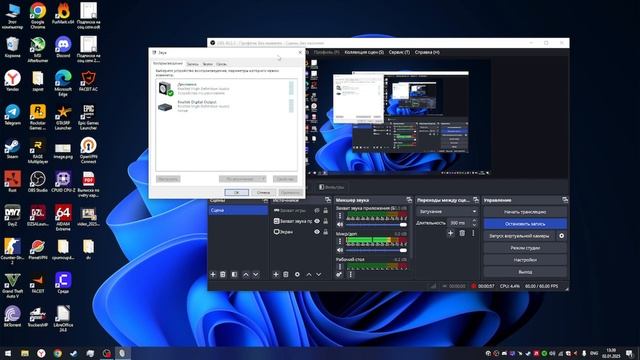Open the transition type dropdown
Viewport: 640px width, 360px height.
pyautogui.click(x=447, y=211)
